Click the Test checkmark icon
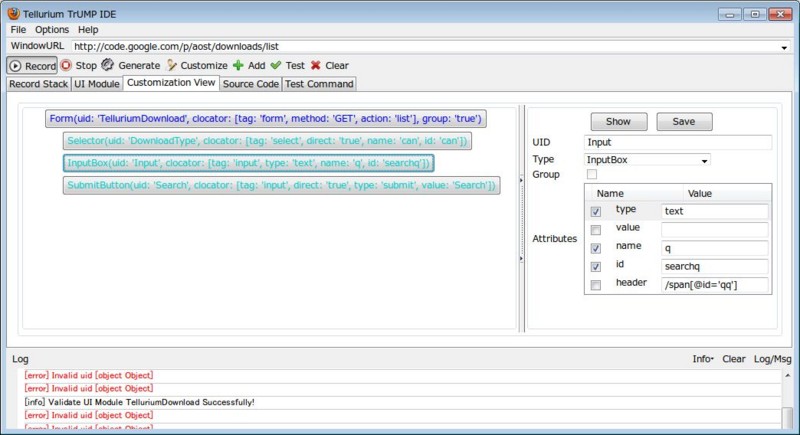Screen dimensions: 800x435 tap(276, 65)
